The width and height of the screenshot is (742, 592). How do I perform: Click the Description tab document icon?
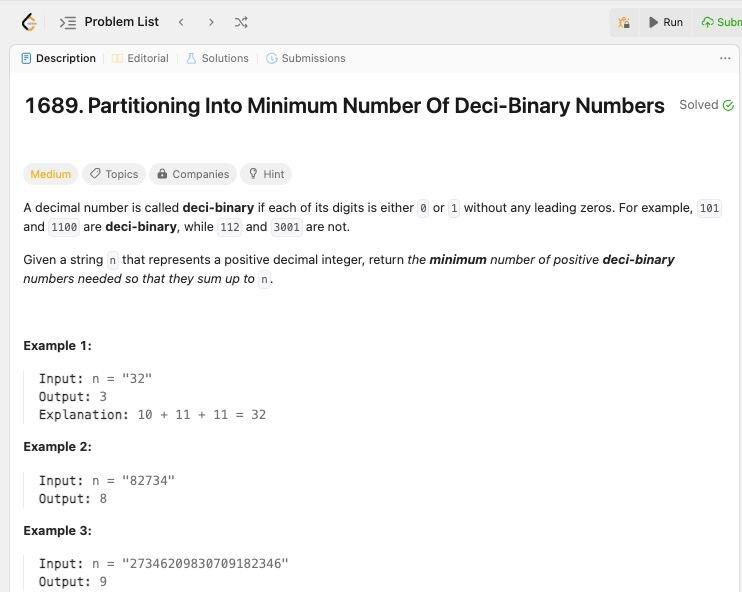tap(26, 58)
